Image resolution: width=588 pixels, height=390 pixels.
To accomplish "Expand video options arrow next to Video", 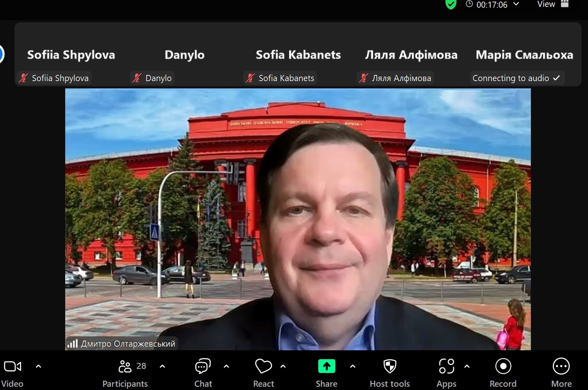I will pyautogui.click(x=38, y=366).
